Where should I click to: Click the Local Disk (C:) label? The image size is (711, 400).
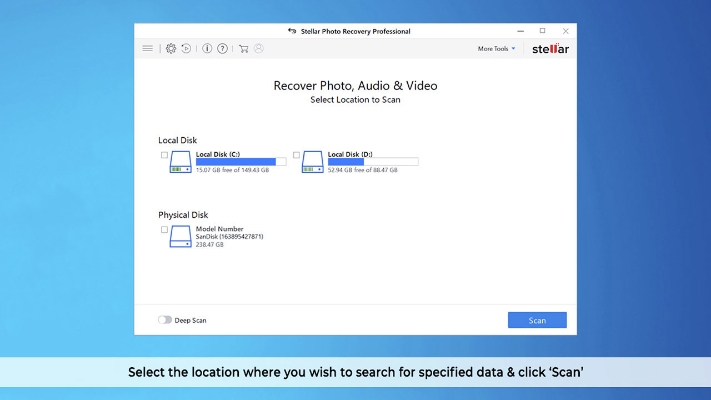[218, 154]
